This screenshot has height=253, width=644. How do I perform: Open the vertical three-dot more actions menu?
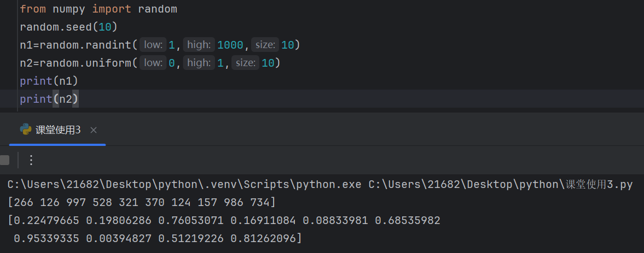(31, 160)
